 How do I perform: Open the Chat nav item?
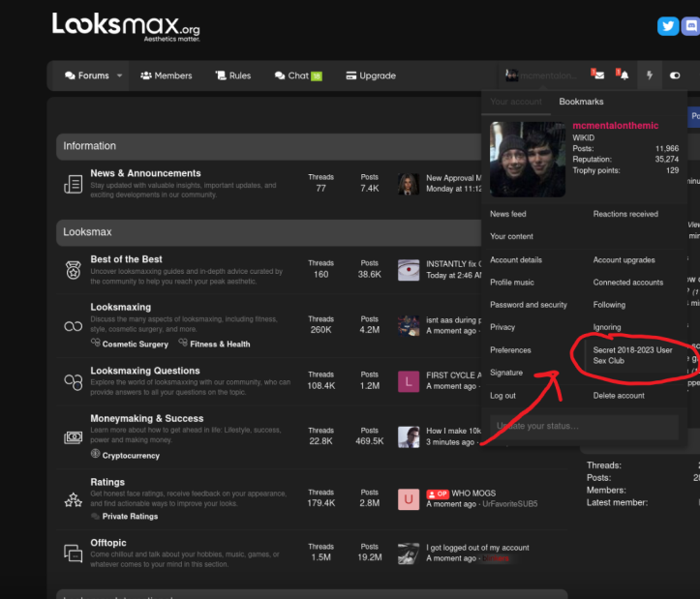click(x=298, y=75)
